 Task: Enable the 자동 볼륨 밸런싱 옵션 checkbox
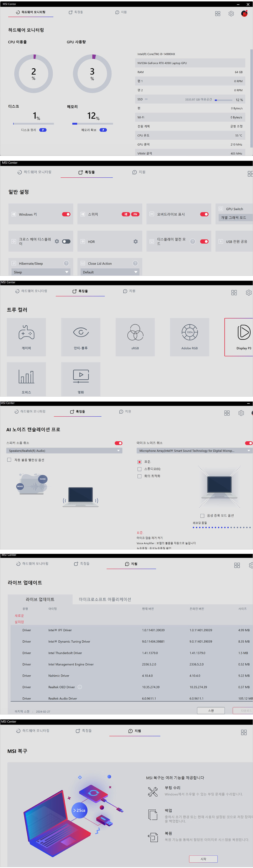click(9, 460)
